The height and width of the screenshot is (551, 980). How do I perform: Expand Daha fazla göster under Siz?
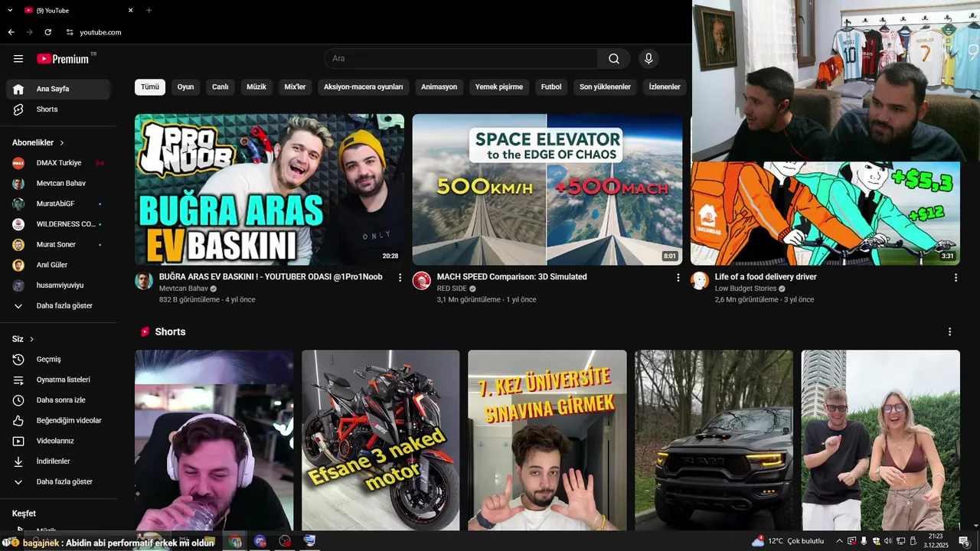click(x=58, y=482)
